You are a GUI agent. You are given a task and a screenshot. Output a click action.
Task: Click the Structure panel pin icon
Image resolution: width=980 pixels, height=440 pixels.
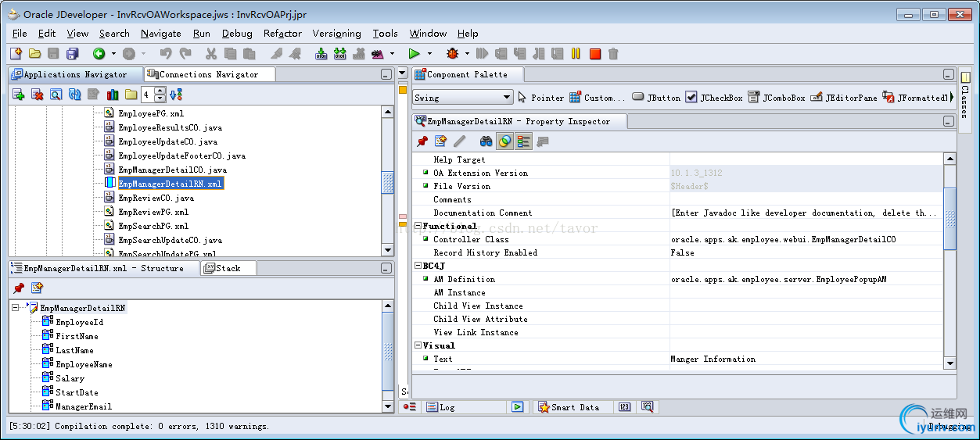19,288
